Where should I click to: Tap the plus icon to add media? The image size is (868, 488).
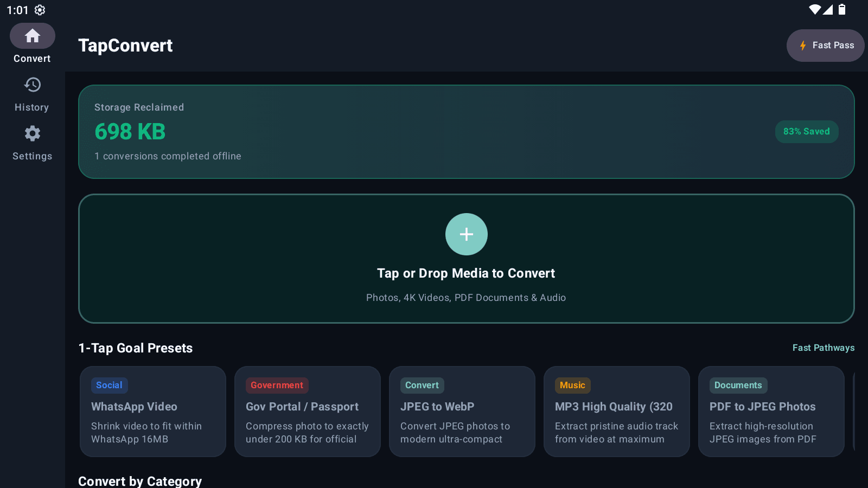[467, 234]
